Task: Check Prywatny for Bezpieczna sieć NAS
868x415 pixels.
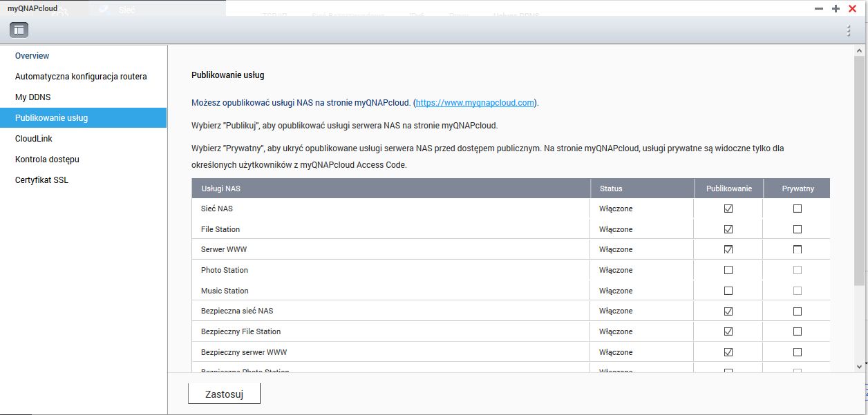Action: coord(798,311)
